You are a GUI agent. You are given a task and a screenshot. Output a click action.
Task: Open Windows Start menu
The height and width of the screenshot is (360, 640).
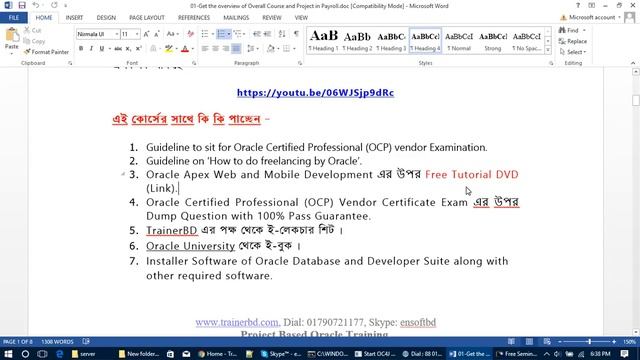[x=8, y=354]
